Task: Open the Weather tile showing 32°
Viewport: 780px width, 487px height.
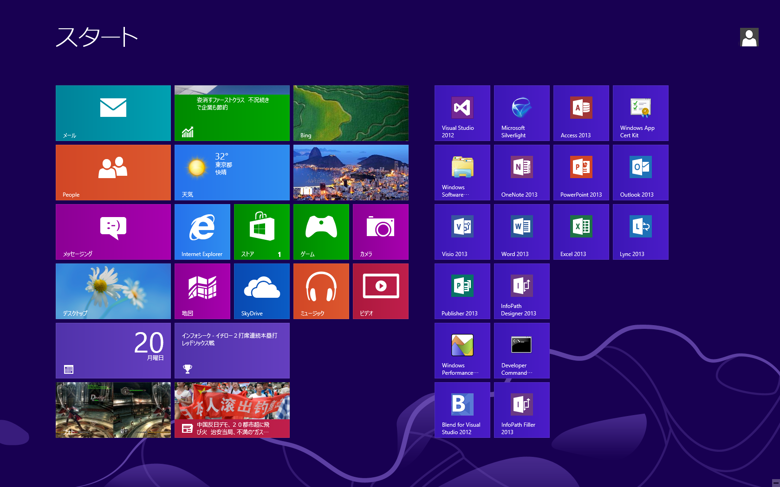Action: click(x=232, y=173)
